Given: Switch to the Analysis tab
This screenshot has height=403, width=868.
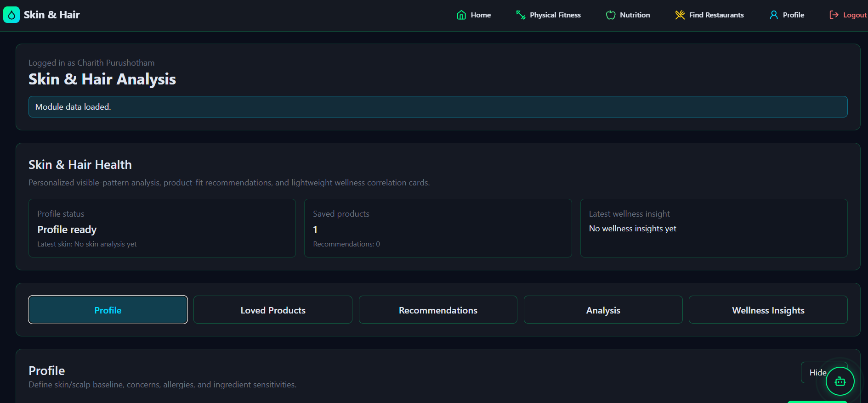Looking at the screenshot, I should point(603,310).
